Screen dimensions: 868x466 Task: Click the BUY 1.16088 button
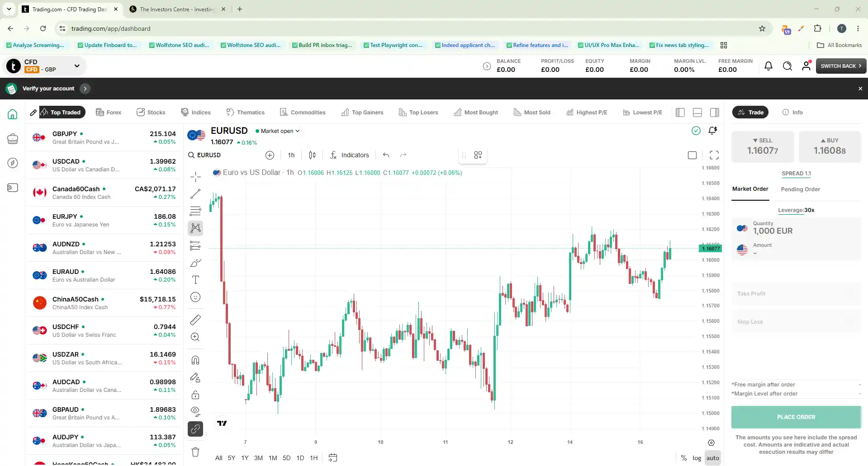pos(830,147)
